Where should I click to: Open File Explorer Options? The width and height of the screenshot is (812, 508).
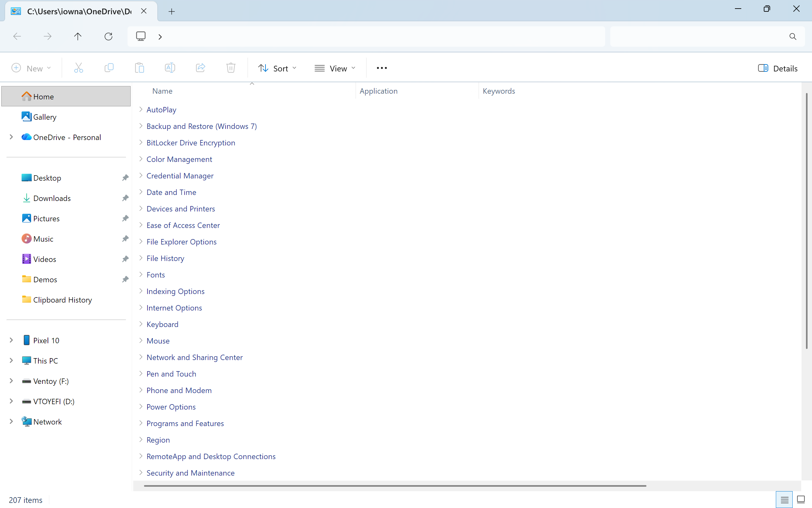pos(181,242)
